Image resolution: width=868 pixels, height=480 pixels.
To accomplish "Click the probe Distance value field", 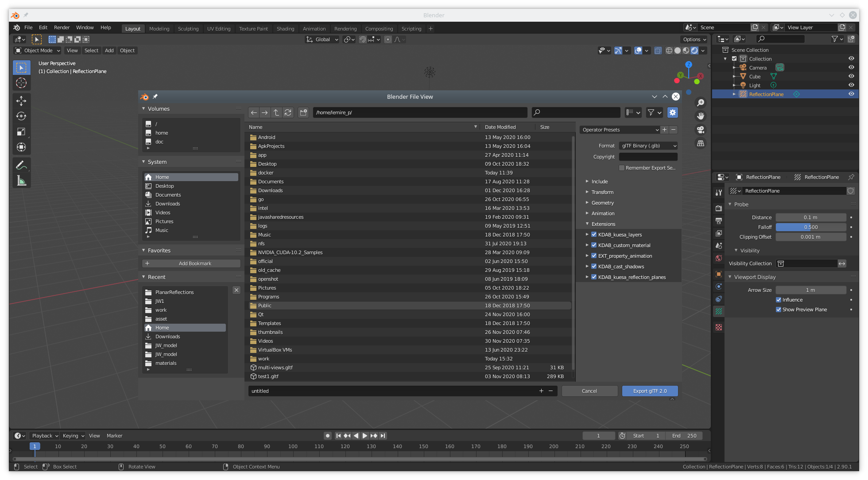I will pos(811,217).
